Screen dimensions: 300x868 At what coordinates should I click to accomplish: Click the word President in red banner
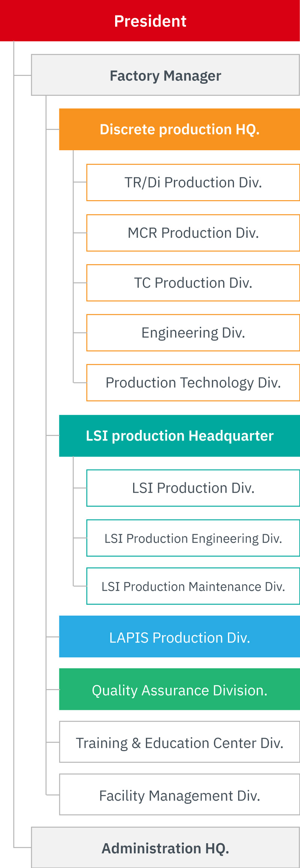[150, 21]
